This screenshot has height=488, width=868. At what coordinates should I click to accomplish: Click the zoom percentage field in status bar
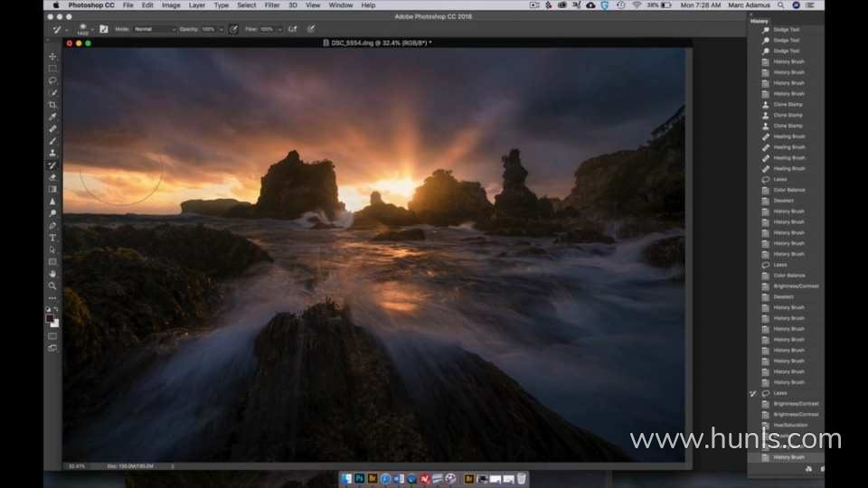coord(76,466)
